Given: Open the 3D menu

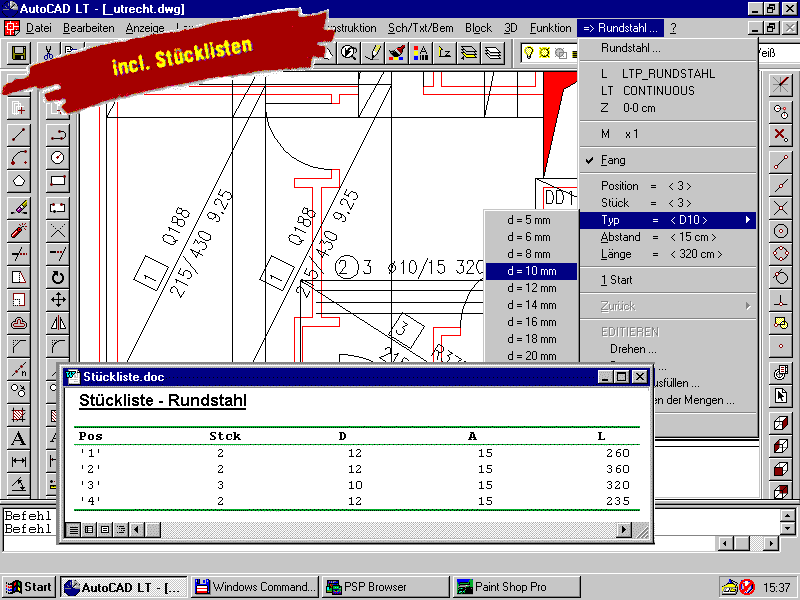Looking at the screenshot, I should 510,28.
